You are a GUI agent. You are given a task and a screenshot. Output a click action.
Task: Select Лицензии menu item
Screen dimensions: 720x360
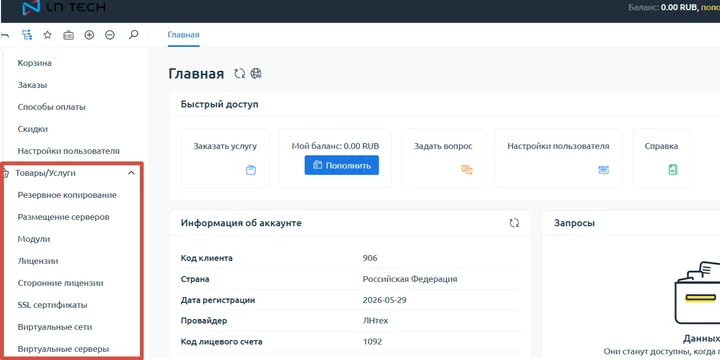click(38, 261)
